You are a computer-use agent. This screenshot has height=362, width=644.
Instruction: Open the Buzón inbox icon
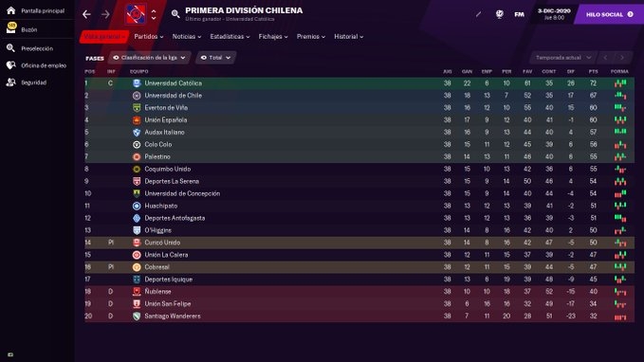pos(11,28)
